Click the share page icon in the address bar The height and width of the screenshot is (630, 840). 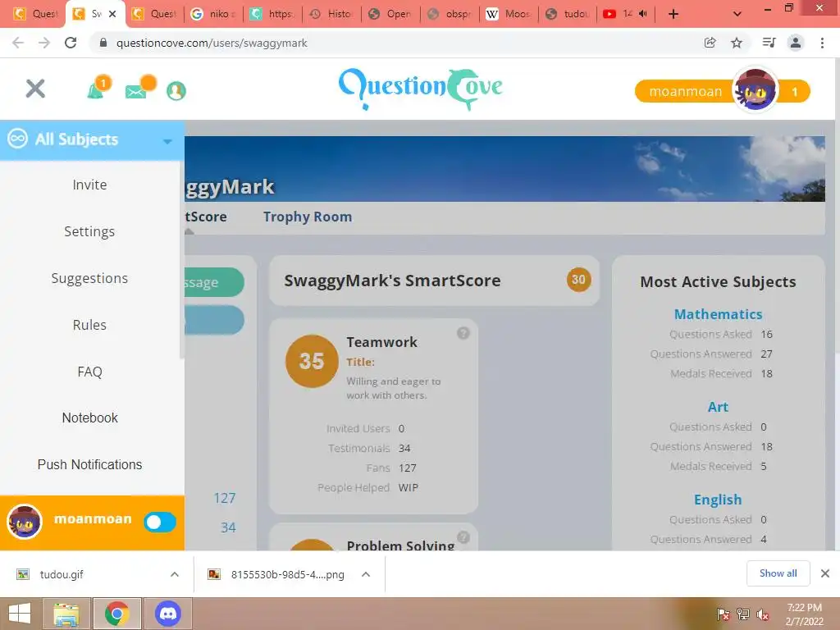point(710,43)
